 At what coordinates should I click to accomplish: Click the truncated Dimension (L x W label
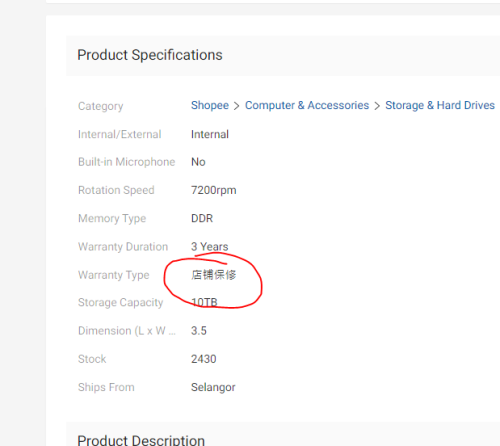point(127,331)
